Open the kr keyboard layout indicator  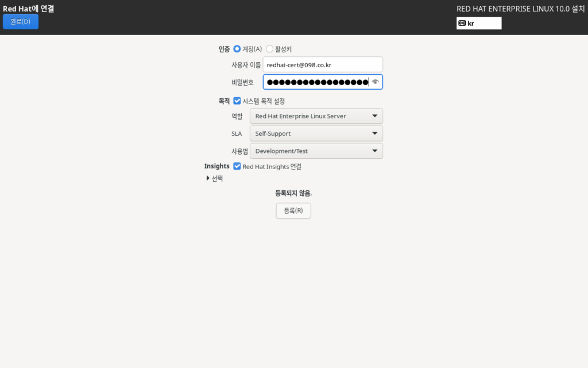[x=479, y=24]
